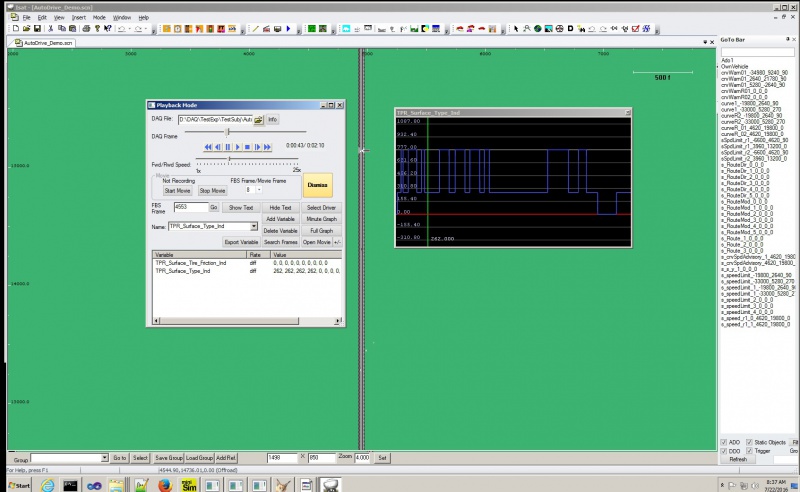
Task: Toggle the Trigger checkbox
Action: click(749, 451)
